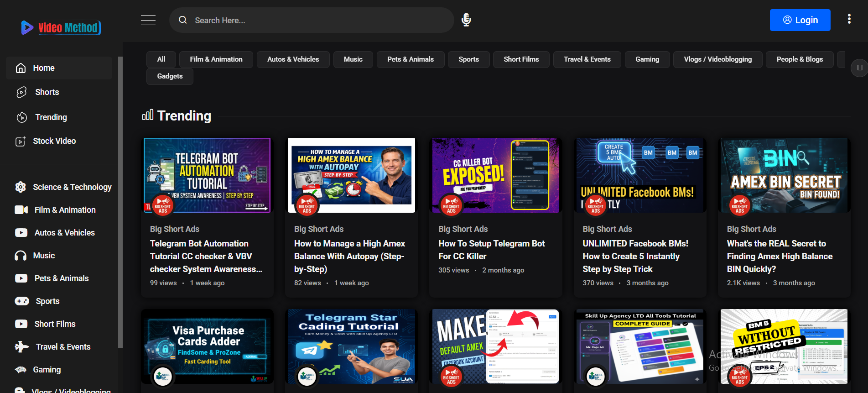This screenshot has width=868, height=393.
Task: Open How to Manage High Amex Balance title
Action: tap(350, 257)
